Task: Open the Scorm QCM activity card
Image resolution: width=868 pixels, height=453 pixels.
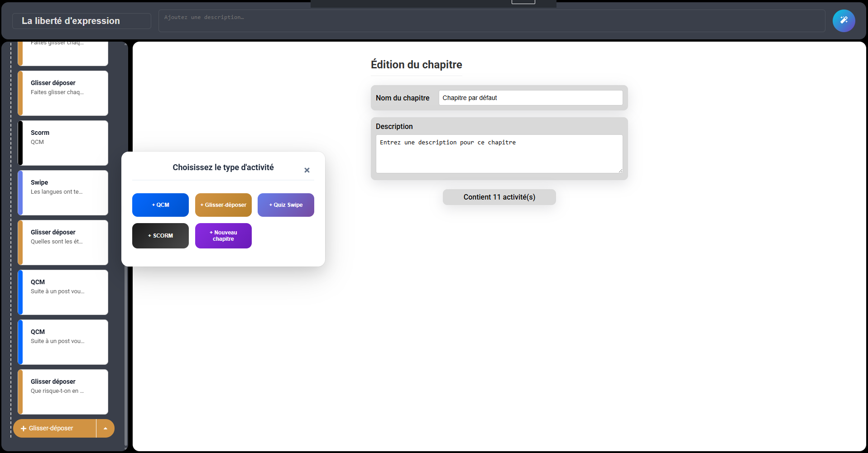Action: (x=63, y=143)
